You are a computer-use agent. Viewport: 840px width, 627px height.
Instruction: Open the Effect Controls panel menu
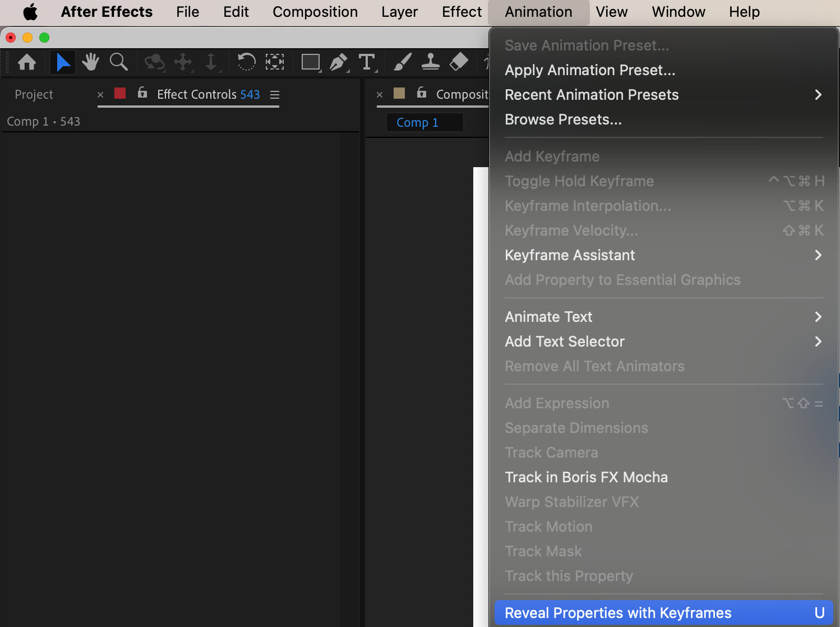click(x=275, y=95)
